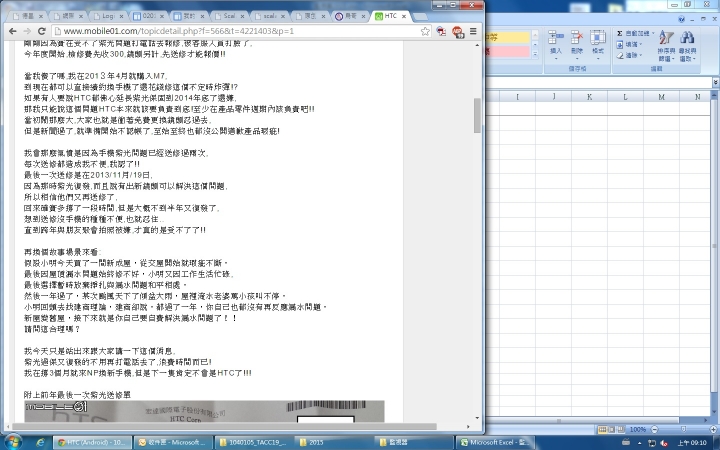Expand the AutoSum dropdown arrow
720x450 pixels.
653,33
